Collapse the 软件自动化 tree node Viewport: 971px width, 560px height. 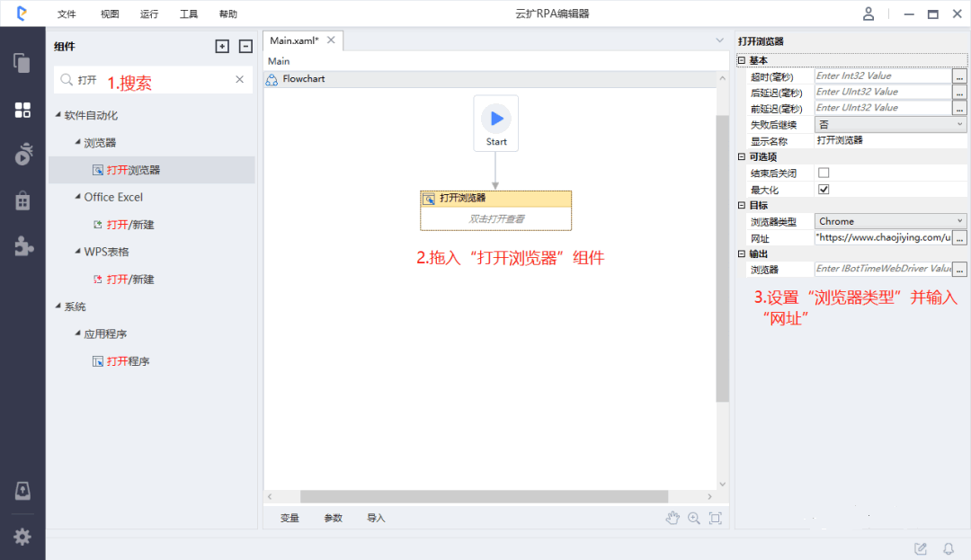[58, 115]
